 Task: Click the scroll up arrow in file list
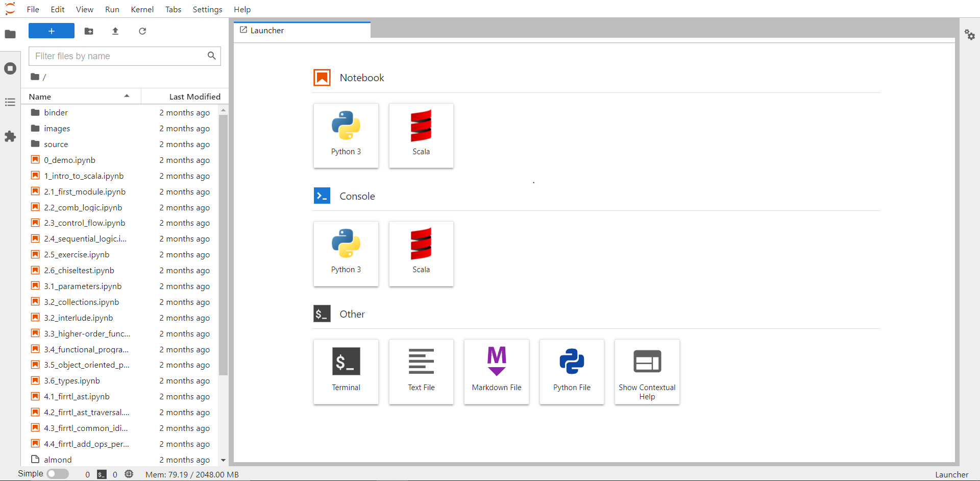pyautogui.click(x=223, y=110)
